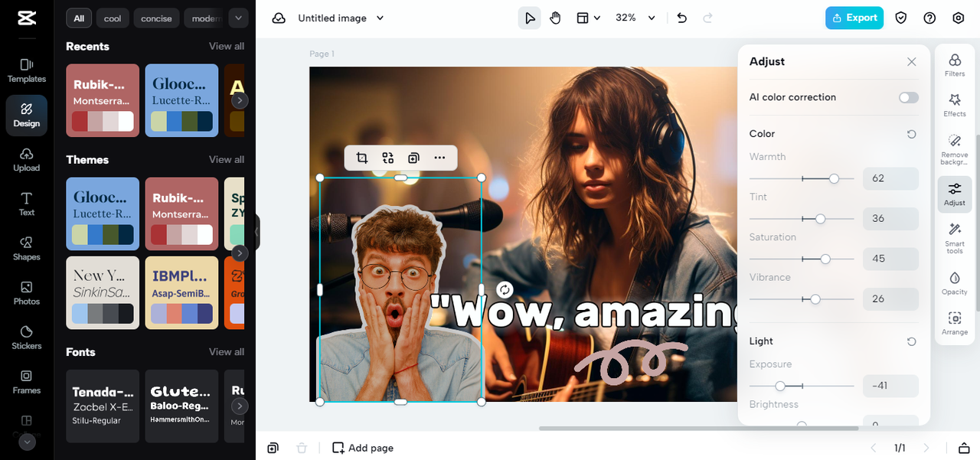
Task: Show more Recents with arrow
Action: click(x=240, y=100)
